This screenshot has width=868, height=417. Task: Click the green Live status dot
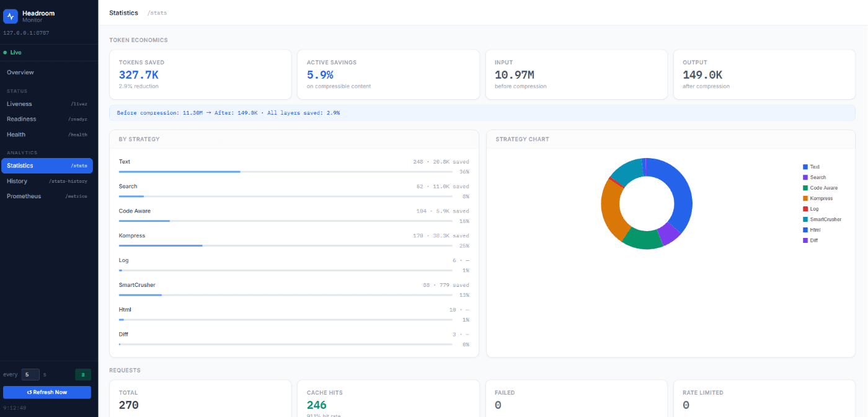5,53
